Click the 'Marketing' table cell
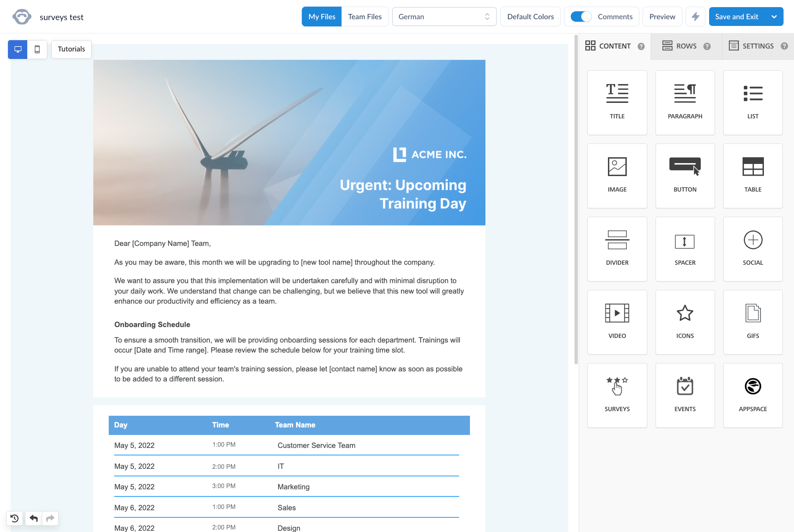This screenshot has height=532, width=794. tap(294, 487)
